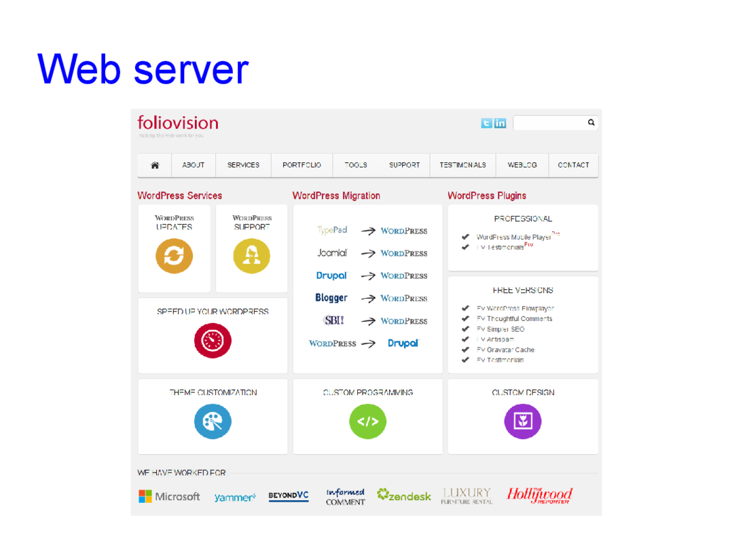Click the SBI! logo in migration list

[333, 320]
